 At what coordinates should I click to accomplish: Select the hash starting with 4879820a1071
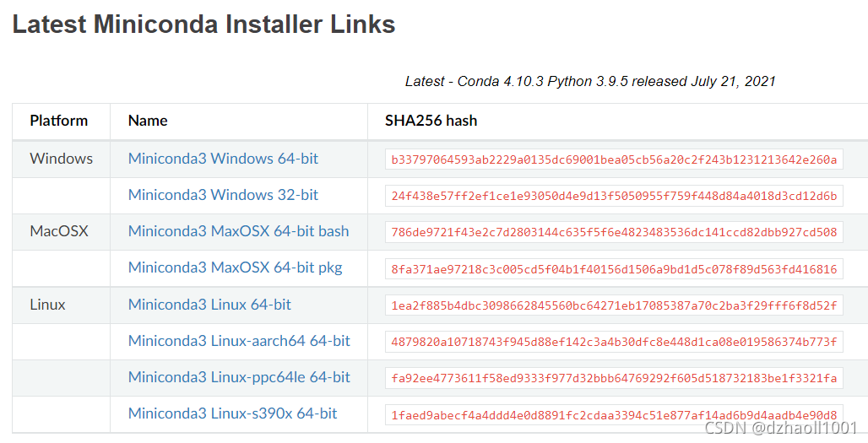point(614,342)
